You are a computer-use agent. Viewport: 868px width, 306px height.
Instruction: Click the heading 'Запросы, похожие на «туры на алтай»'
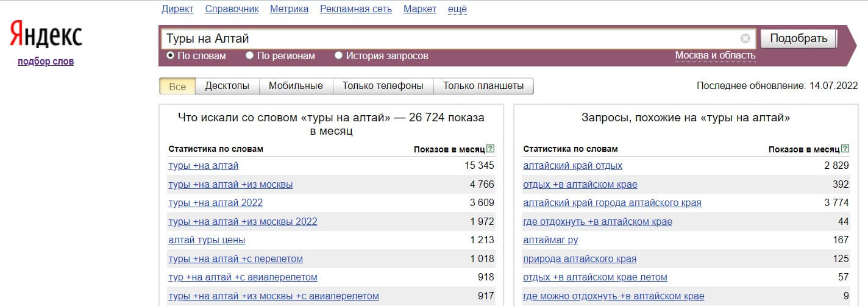click(686, 118)
